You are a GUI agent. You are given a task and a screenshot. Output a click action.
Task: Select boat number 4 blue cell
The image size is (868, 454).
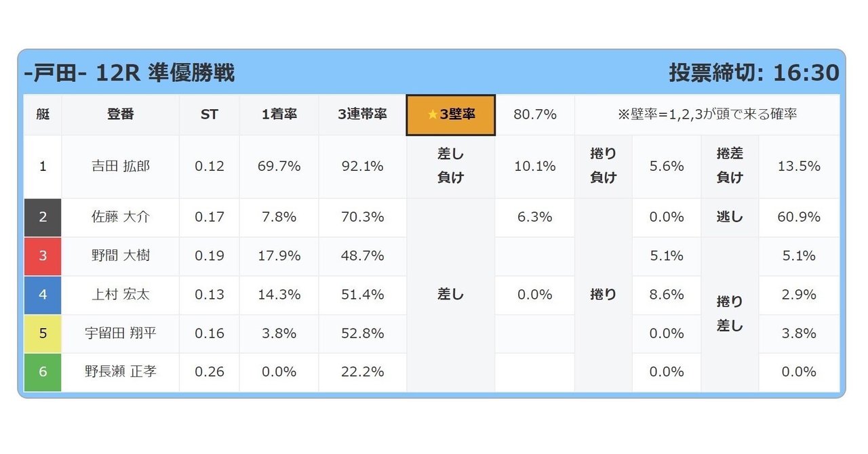tap(43, 294)
